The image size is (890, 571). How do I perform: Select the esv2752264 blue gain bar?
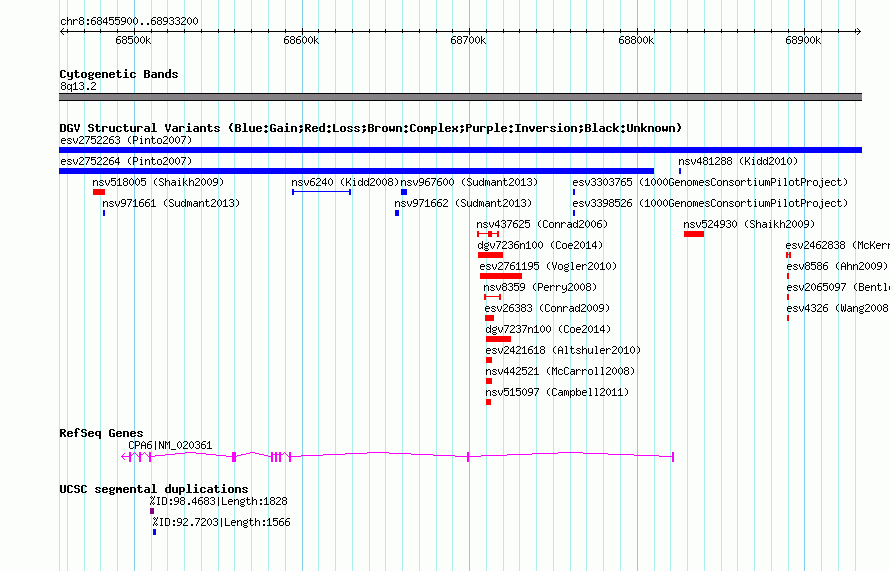coord(356,171)
